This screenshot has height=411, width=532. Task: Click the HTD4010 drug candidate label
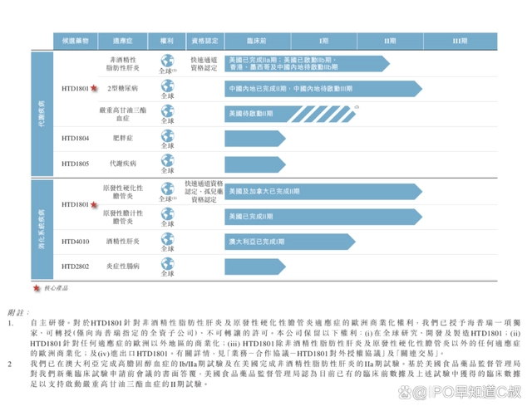(x=75, y=242)
